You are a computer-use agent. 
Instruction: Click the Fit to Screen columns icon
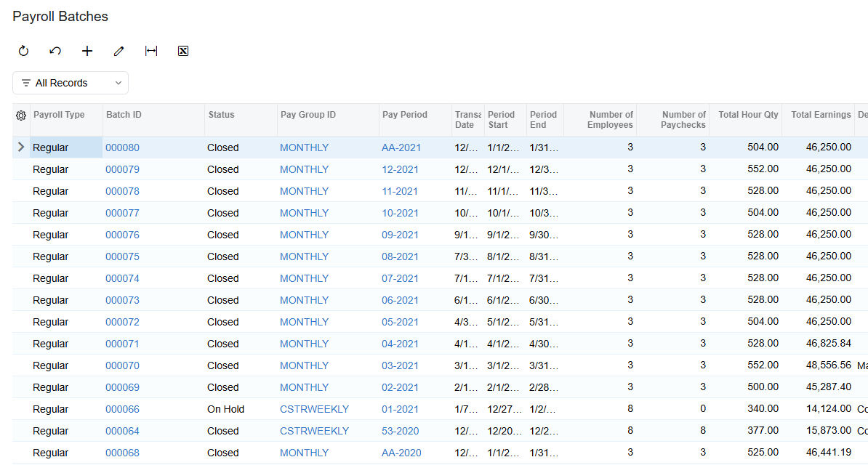(151, 51)
